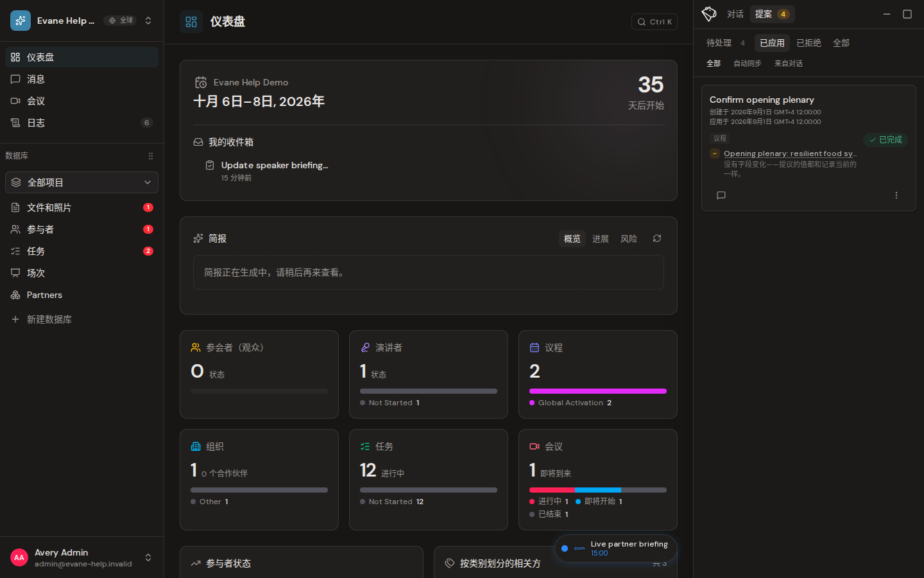
Task: Click the 新建数据库 plus entry
Action: pos(81,319)
